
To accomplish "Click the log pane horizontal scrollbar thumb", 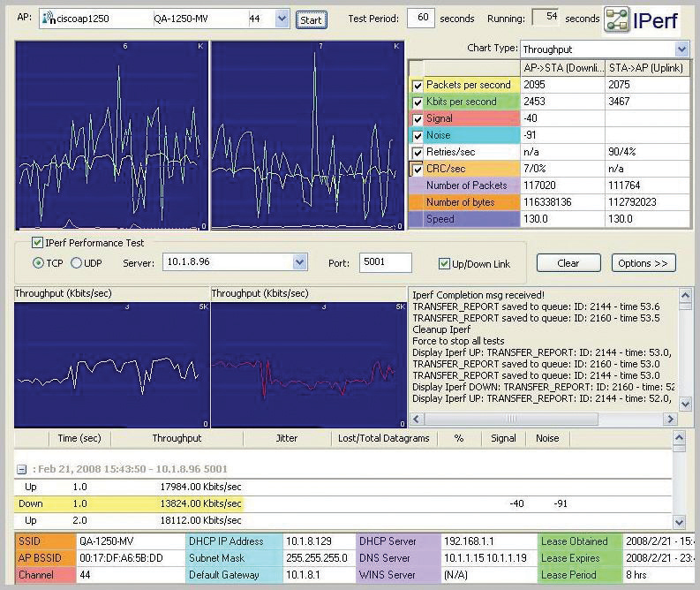I will tap(511, 419).
